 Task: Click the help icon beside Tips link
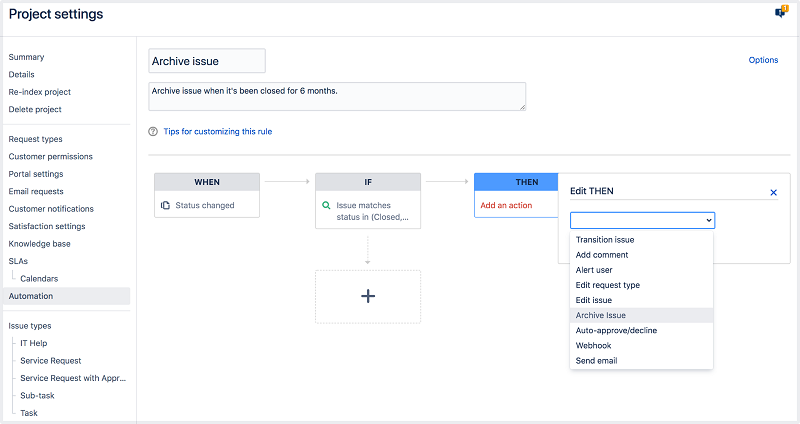pos(153,131)
